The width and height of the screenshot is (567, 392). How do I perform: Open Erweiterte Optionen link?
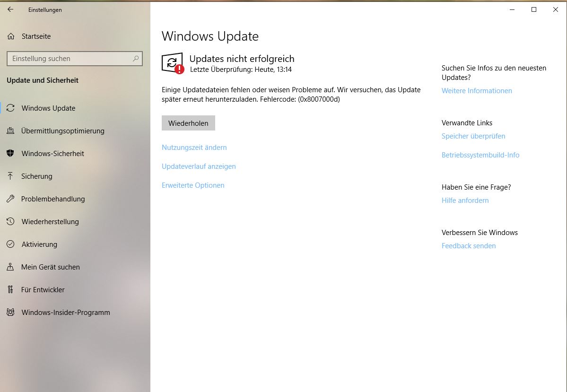click(193, 185)
